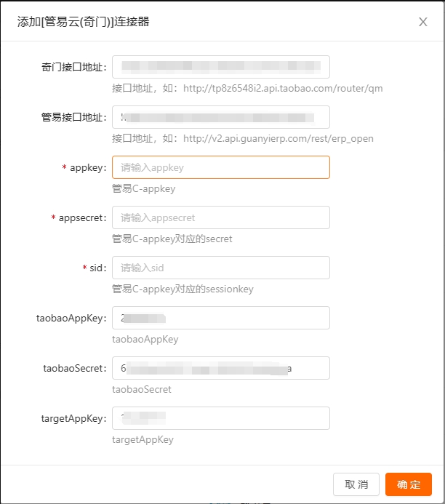This screenshot has height=504, width=445.
Task: Click the 取消 cancel button
Action: [x=356, y=484]
